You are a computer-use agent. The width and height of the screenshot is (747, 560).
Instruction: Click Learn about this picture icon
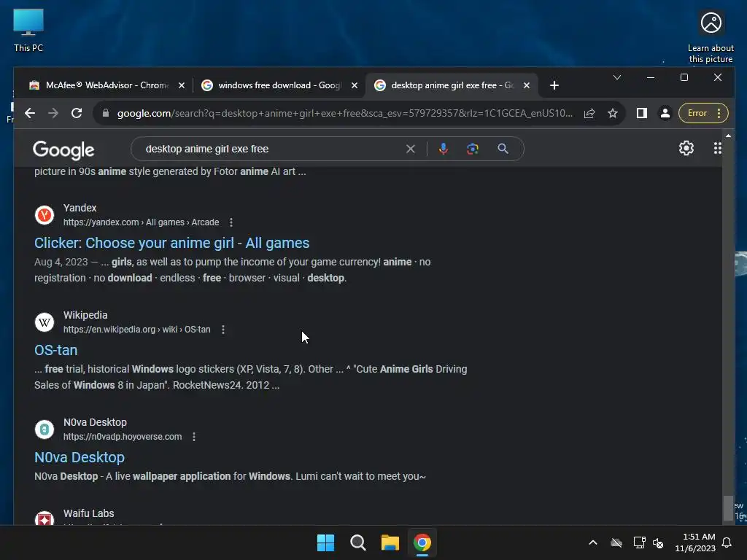click(711, 37)
